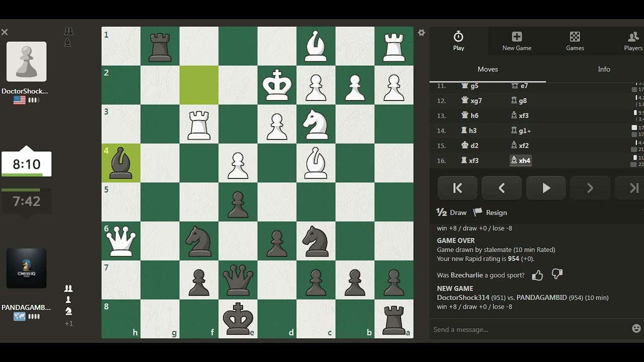Screen dimensions: 644x362
Task: Switch to the Players tab
Action: click(x=633, y=41)
